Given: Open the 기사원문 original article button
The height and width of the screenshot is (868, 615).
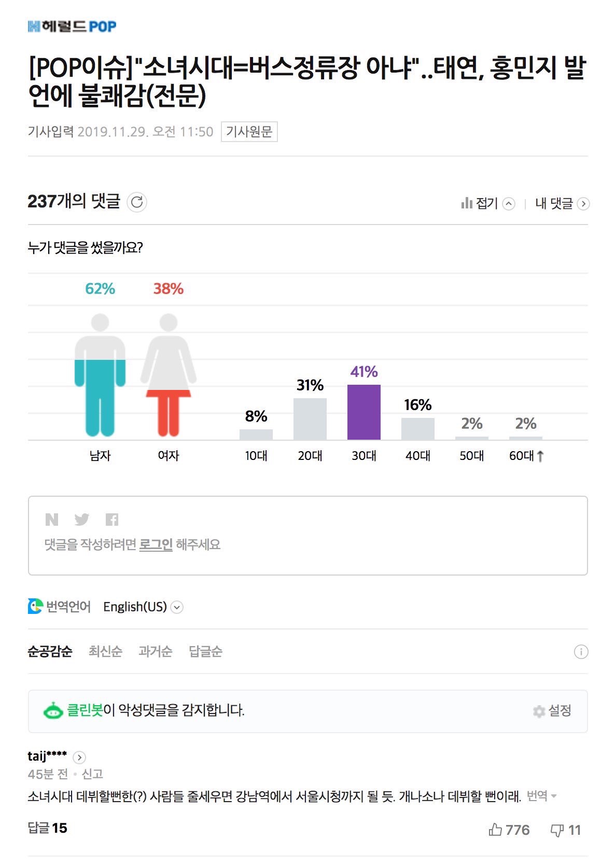Looking at the screenshot, I should pos(249,132).
